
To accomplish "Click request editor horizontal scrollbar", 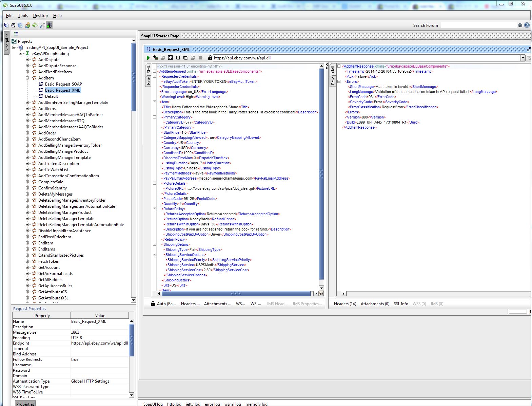I will click(x=236, y=294).
